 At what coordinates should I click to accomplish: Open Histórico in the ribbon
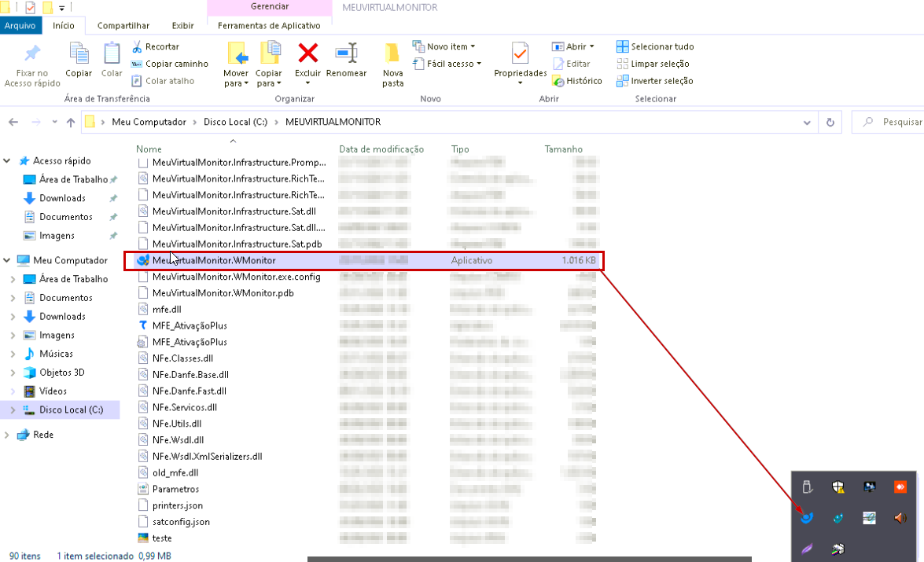(x=577, y=81)
